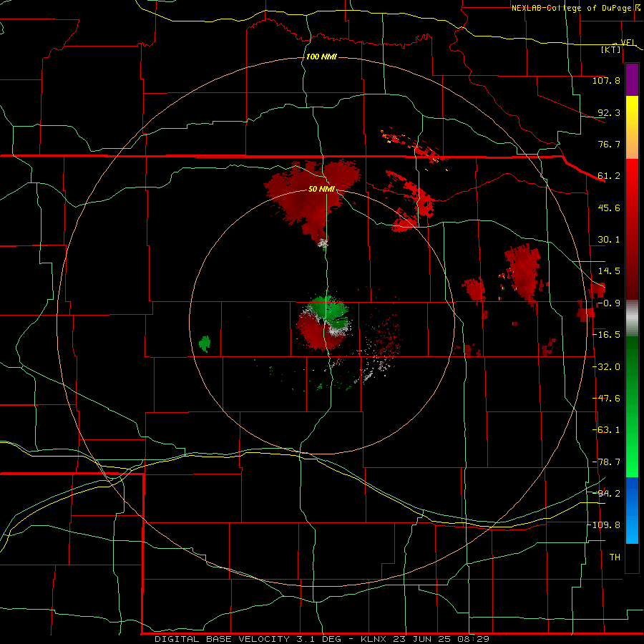
Task: Click the isolated green echo west of radar
Action: point(205,343)
